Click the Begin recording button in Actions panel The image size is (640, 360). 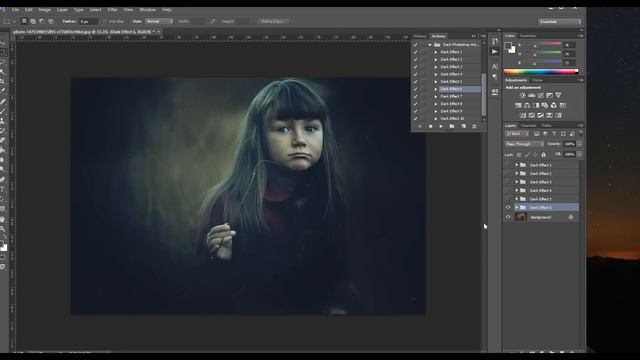tap(420, 127)
